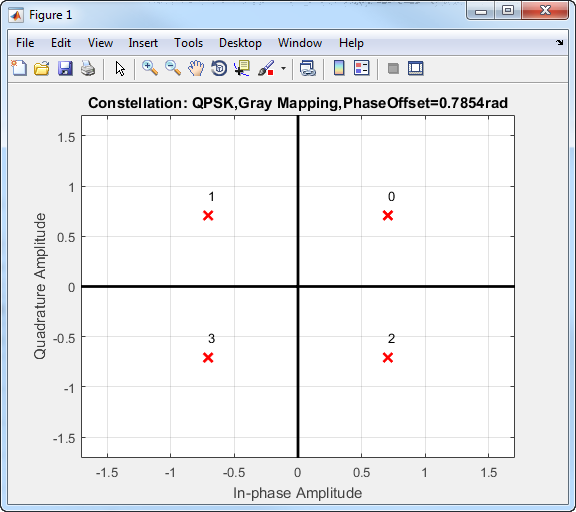Click the constellation point labeled 1
Viewport: 576px width, 512px height.
click(x=208, y=215)
